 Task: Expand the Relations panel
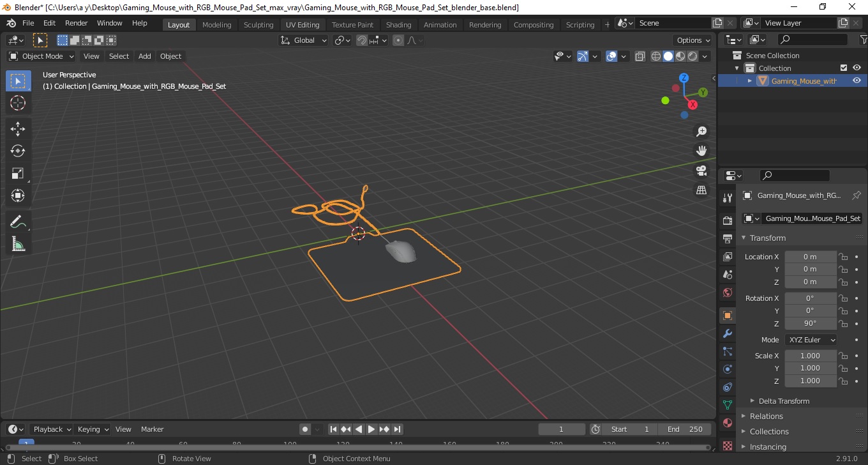click(767, 416)
